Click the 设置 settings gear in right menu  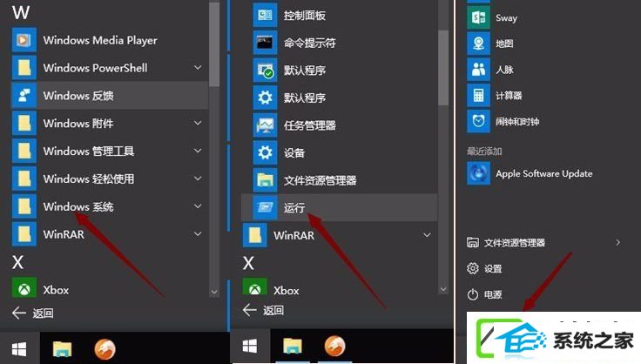tap(473, 268)
